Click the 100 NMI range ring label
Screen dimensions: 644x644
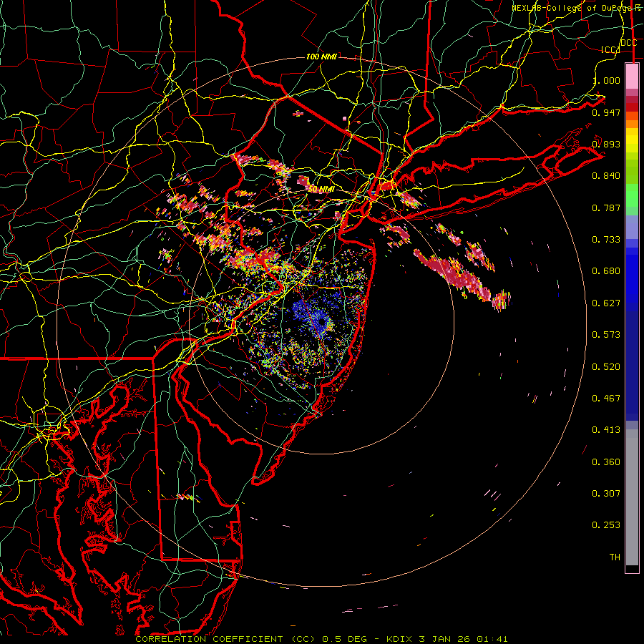(321, 57)
